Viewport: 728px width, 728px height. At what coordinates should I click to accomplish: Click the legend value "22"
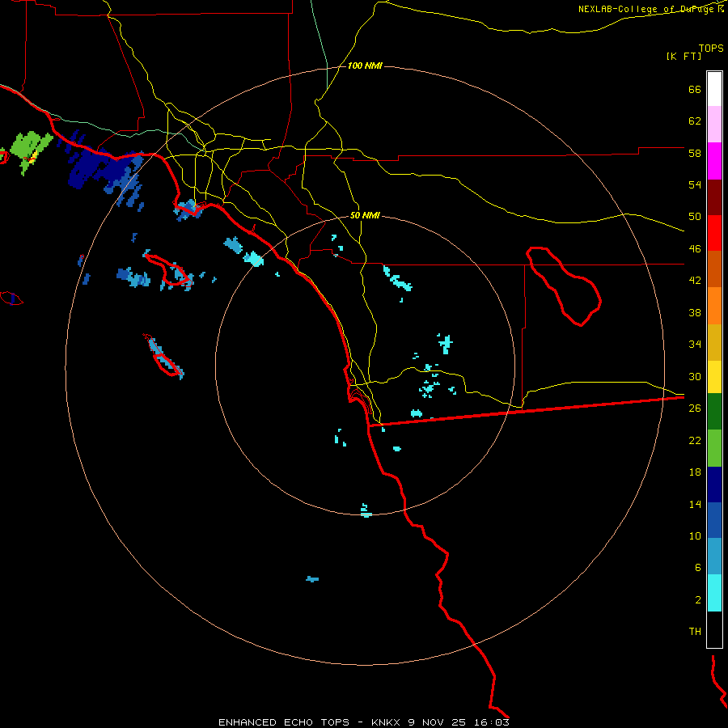pos(695,440)
